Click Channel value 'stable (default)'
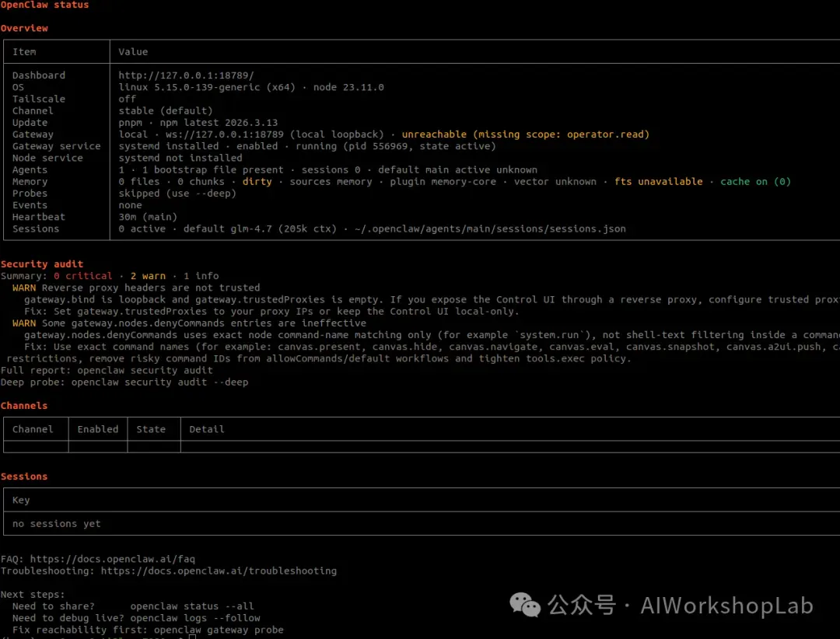Image resolution: width=840 pixels, height=639 pixels. pos(166,111)
